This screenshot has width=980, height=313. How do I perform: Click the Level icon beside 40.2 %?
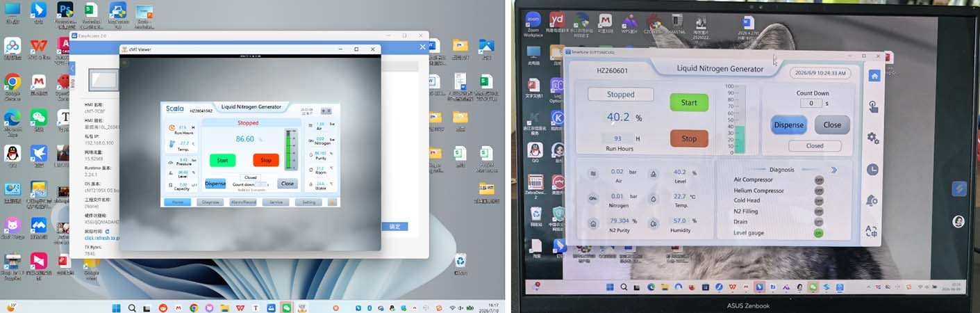pyautogui.click(x=654, y=173)
